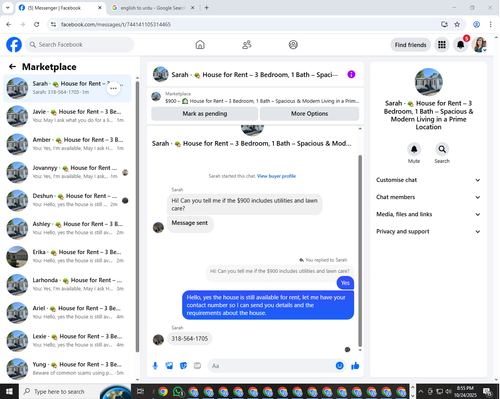Click chat list scrollbar
The width and height of the screenshot is (500, 399).
(x=137, y=216)
